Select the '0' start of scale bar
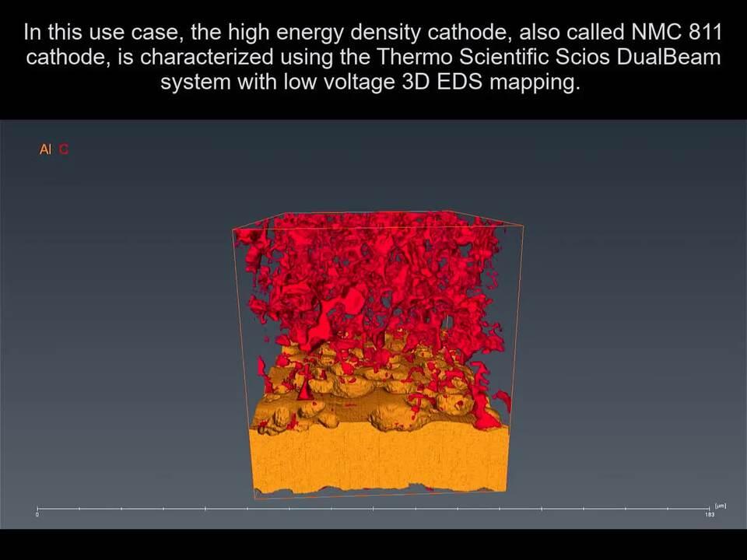Image resolution: width=747 pixels, height=560 pixels. coord(37,515)
